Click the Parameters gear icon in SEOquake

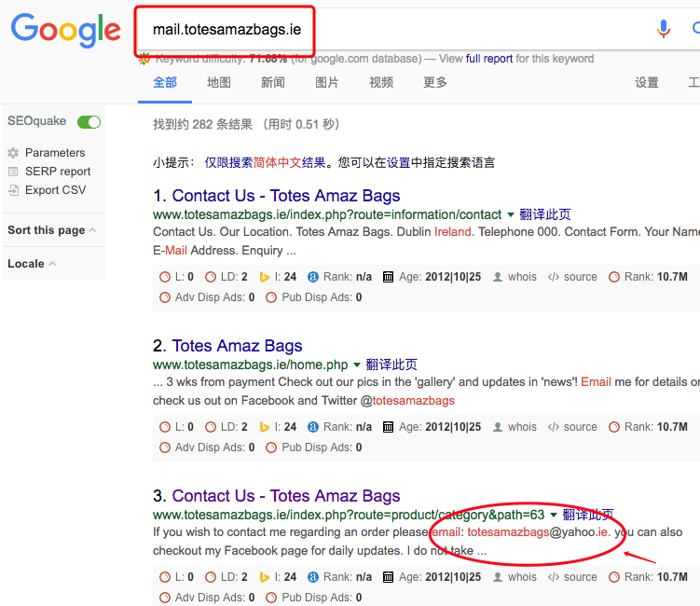coord(13,153)
